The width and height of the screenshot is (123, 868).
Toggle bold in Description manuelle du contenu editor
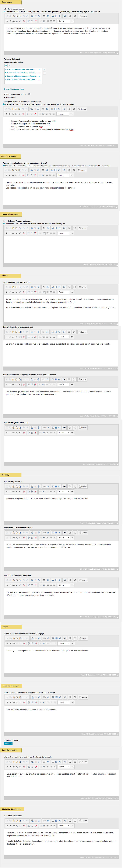(x=6, y=114)
